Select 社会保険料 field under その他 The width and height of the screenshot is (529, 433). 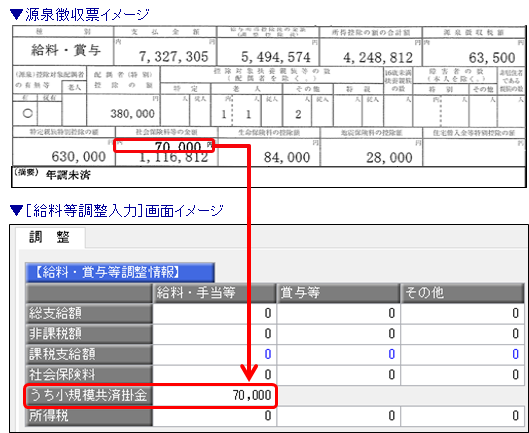tap(463, 375)
